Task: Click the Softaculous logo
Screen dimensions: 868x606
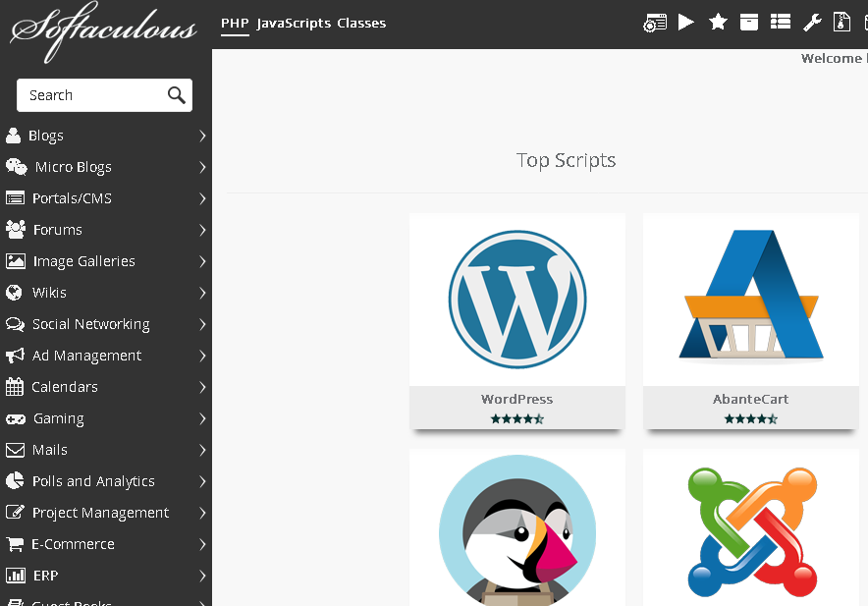Action: 103,30
